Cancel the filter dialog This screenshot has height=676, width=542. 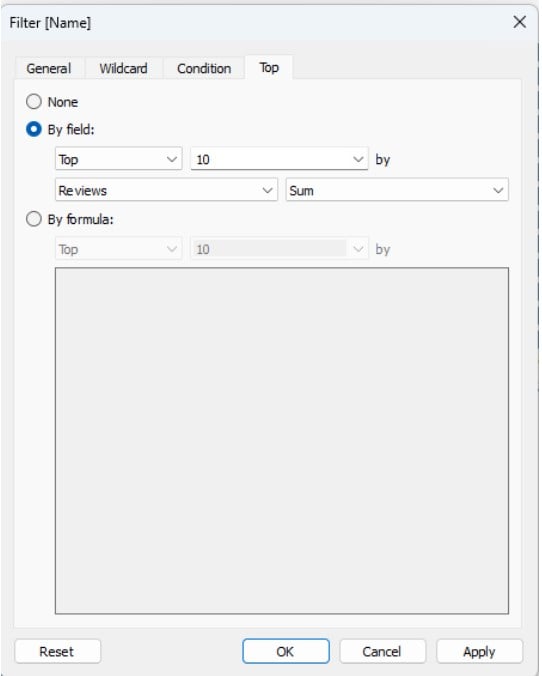382,651
